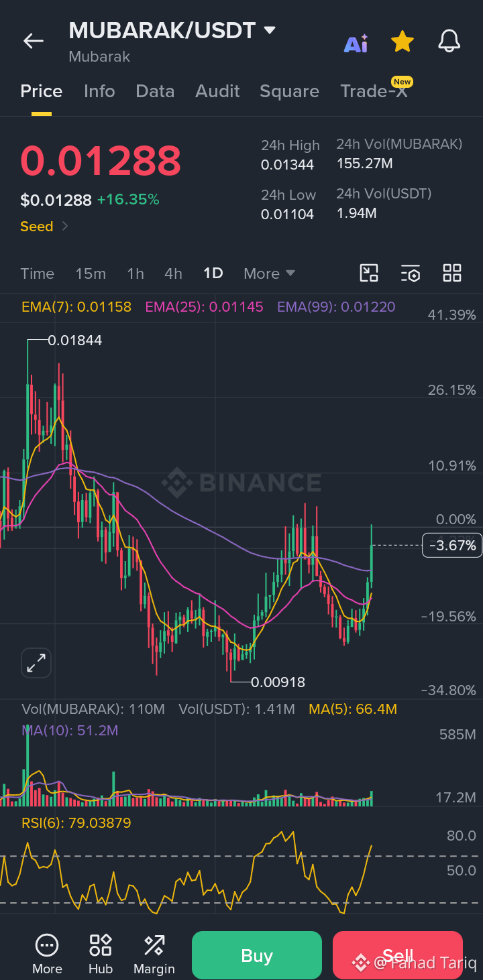Toggle the favorite star icon
Viewport: 483px width, 980px height.
pyautogui.click(x=402, y=42)
